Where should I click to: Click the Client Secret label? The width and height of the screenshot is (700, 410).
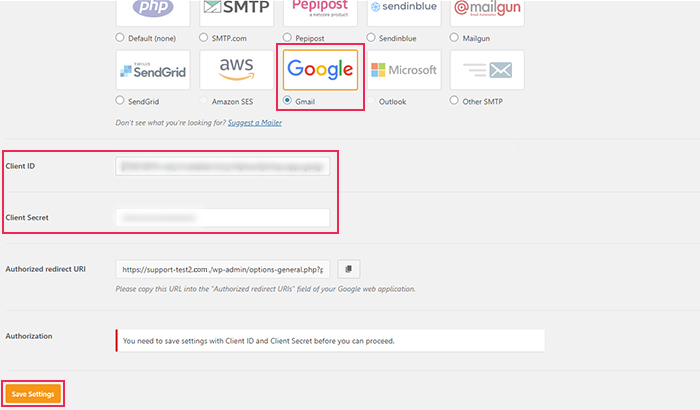click(x=27, y=218)
